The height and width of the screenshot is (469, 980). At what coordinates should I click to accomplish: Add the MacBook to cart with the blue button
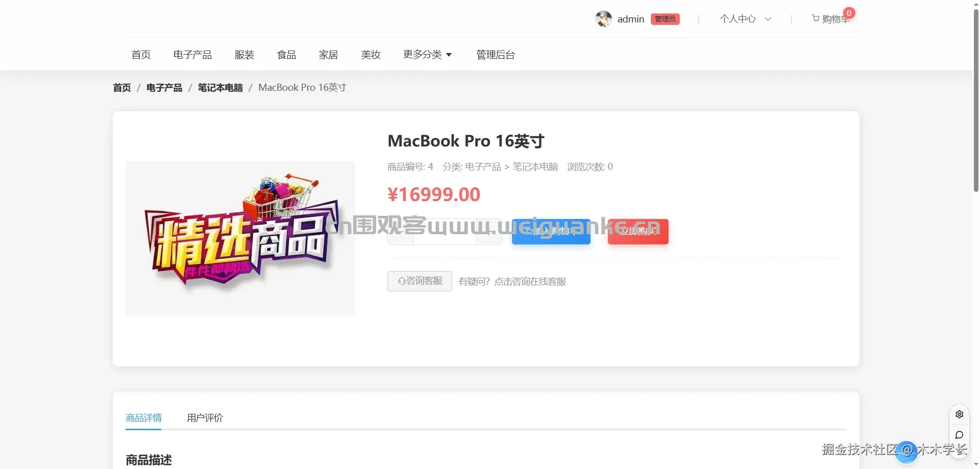pyautogui.click(x=551, y=231)
